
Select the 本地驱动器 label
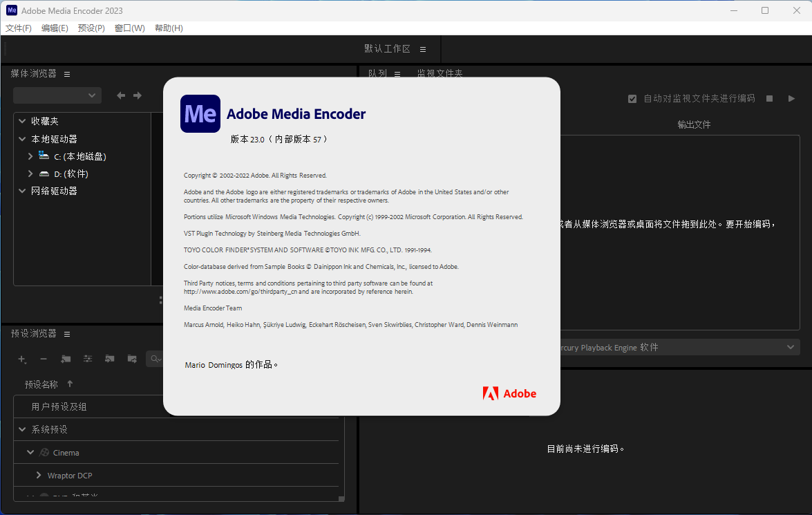54,139
